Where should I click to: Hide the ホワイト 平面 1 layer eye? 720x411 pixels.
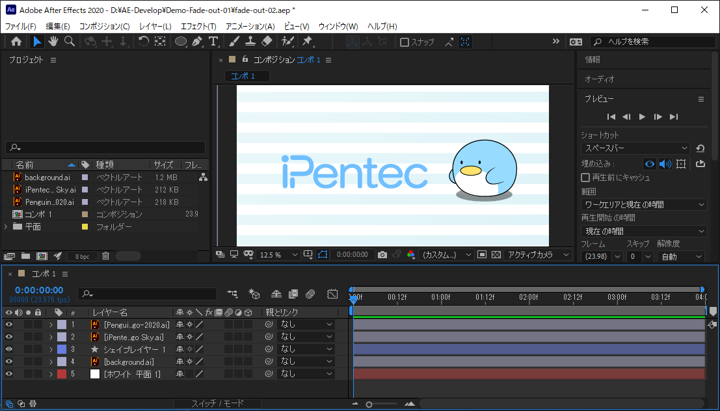[9, 374]
